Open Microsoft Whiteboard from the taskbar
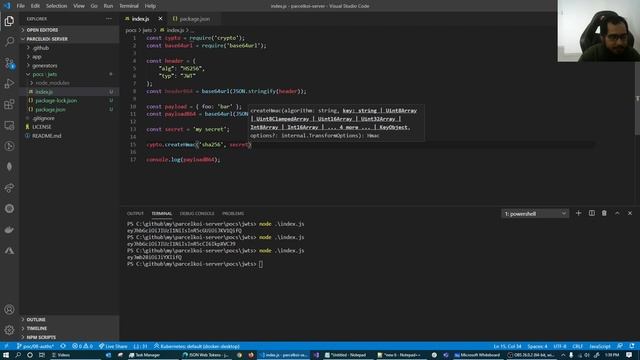 (x=478, y=355)
